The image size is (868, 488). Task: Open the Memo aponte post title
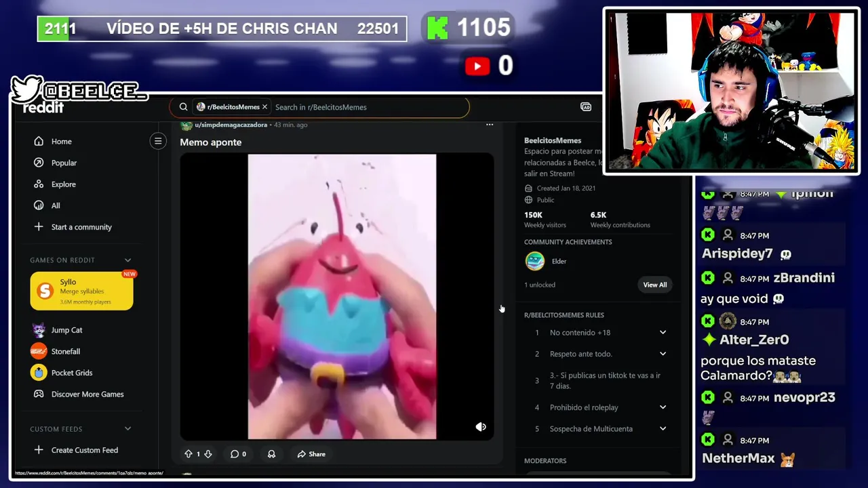(210, 142)
